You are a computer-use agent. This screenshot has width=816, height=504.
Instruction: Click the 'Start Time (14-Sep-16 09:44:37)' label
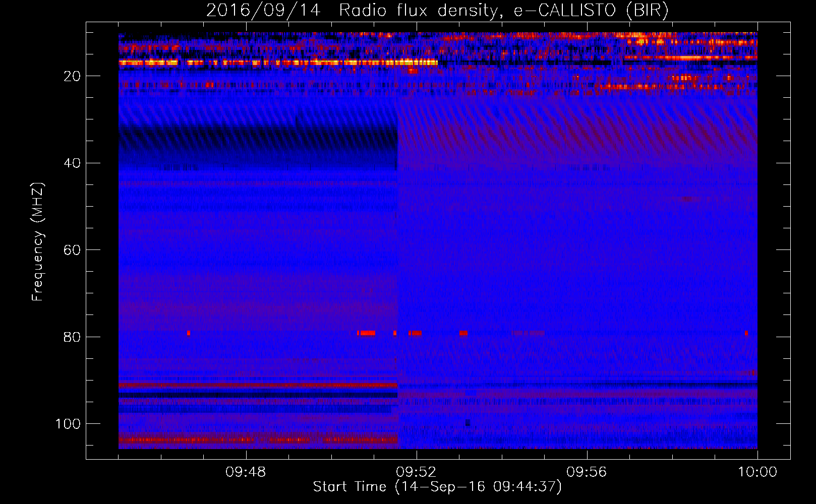(x=437, y=487)
